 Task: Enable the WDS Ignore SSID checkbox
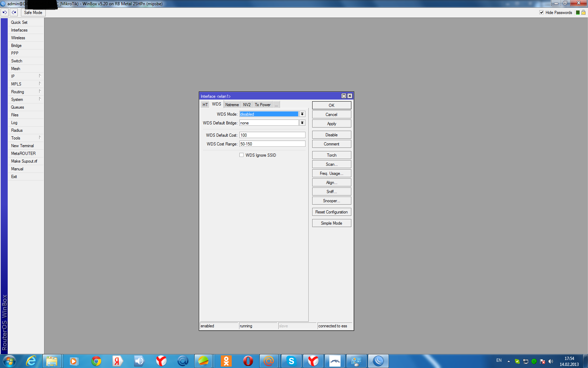click(x=241, y=155)
